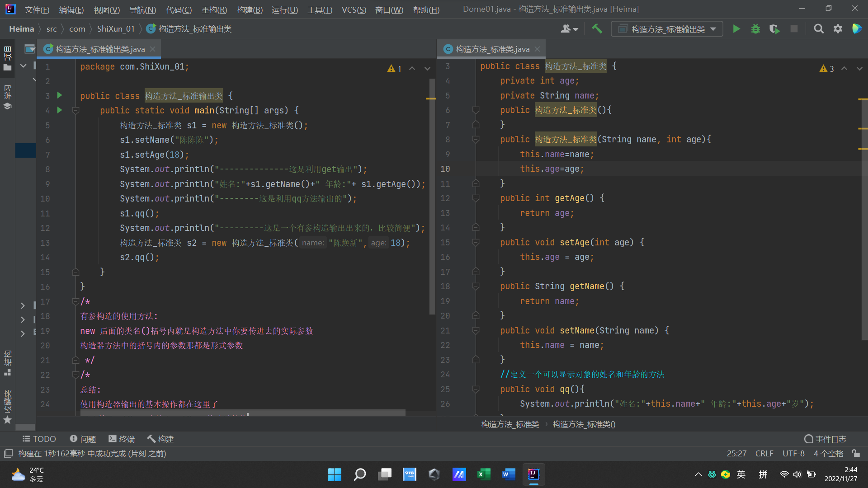
Task: Open the UTF-8 encoding selector
Action: pyautogui.click(x=793, y=453)
